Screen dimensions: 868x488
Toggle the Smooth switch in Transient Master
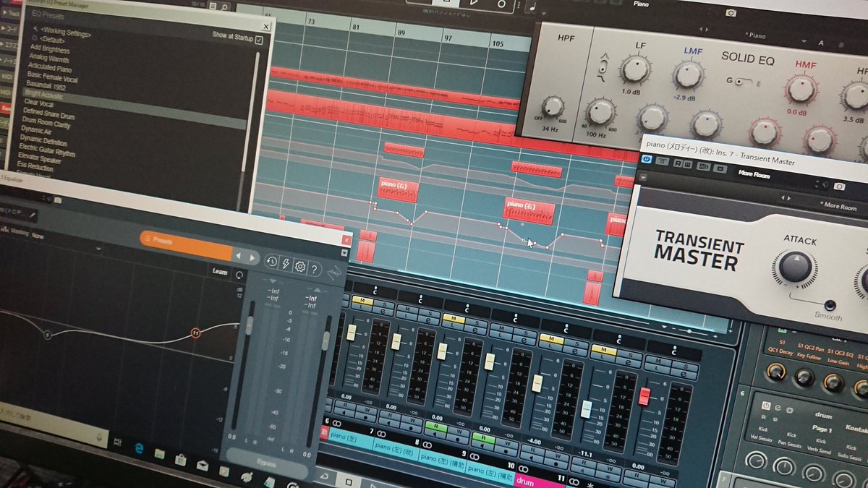830,305
